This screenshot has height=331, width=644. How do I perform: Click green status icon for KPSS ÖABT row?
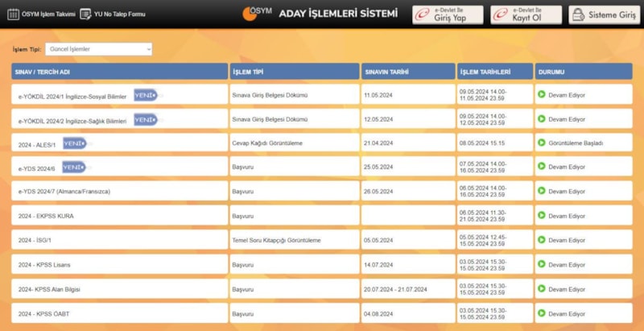[x=542, y=313]
